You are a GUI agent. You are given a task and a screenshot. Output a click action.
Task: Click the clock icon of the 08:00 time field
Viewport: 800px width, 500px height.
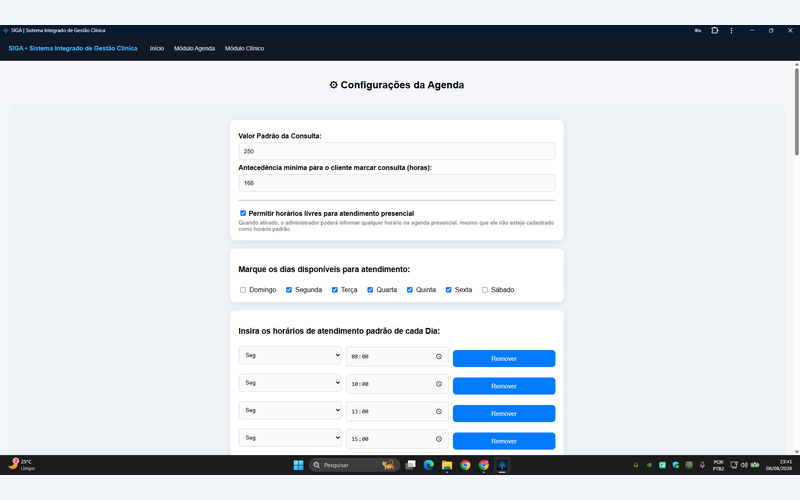pos(439,357)
